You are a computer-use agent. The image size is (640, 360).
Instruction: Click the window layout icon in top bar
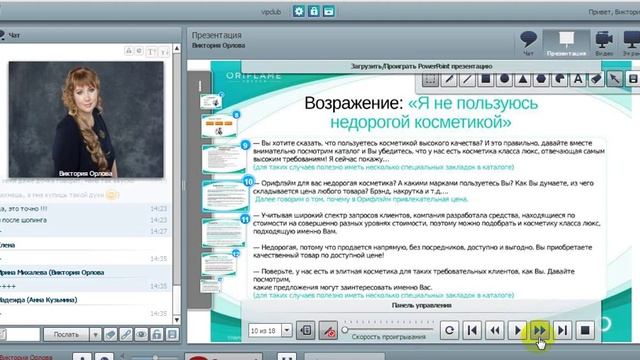329,11
